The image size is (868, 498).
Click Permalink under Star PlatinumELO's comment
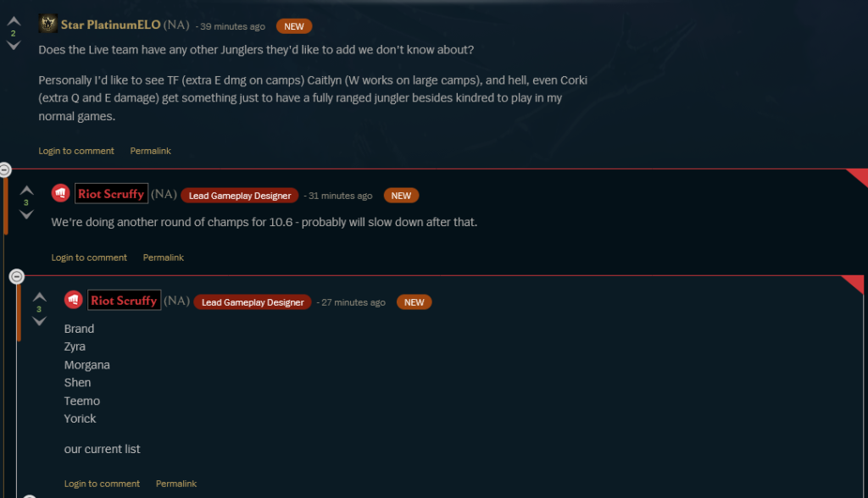click(x=151, y=151)
